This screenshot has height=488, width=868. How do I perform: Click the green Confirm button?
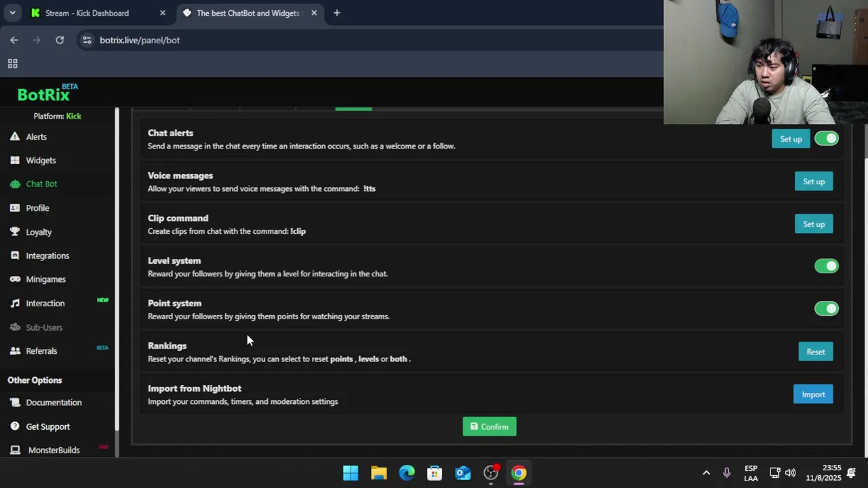[490, 426]
